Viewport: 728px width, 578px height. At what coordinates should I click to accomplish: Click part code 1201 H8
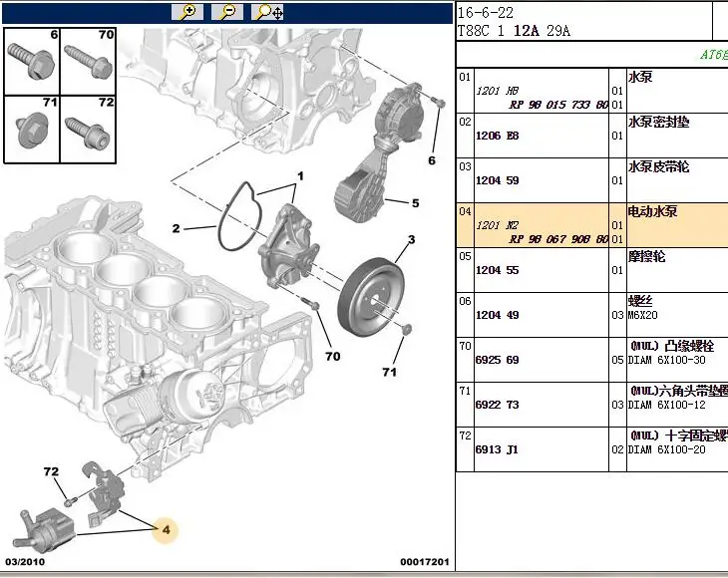(497, 91)
